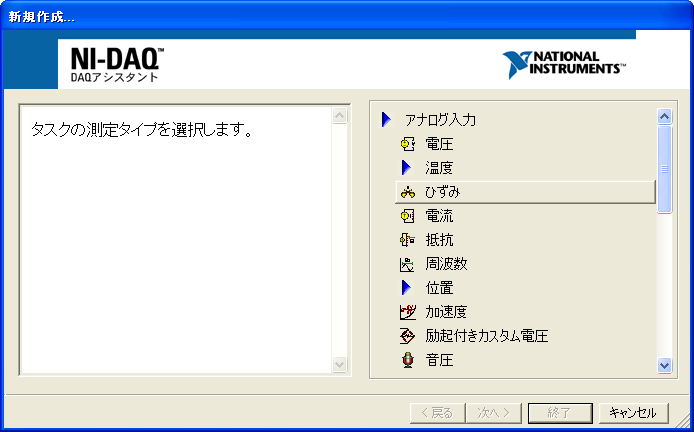Select the 電圧 voltage measurement icon
694x432 pixels.
pos(407,144)
